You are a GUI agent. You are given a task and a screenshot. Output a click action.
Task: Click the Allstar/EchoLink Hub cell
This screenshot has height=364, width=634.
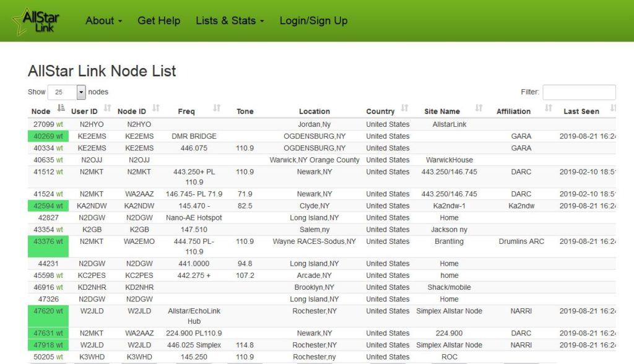click(194, 316)
